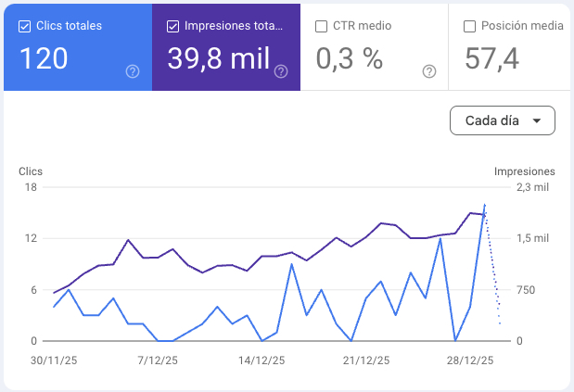The image size is (574, 392).
Task: Click help icon in CTR medio card
Action: point(429,71)
